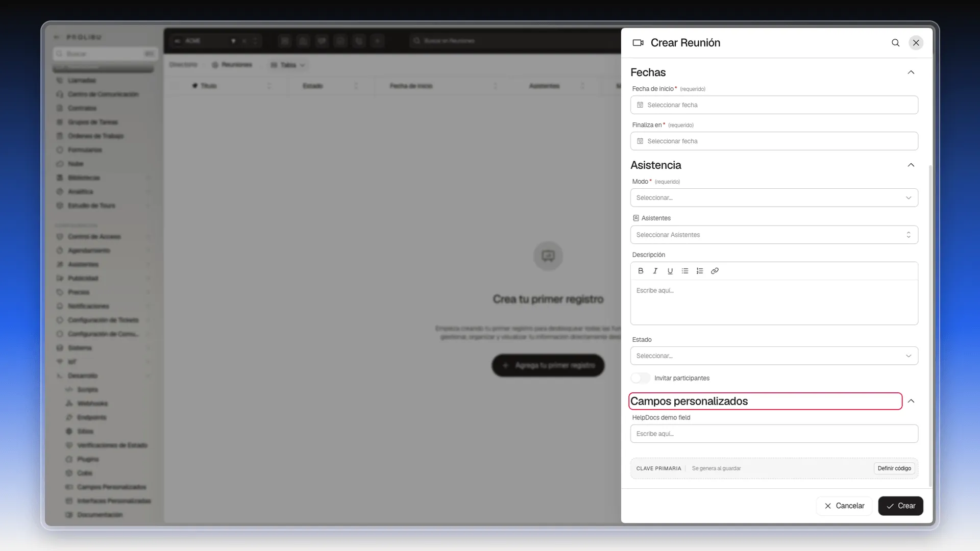Click the Cancelar button
980x551 pixels.
pyautogui.click(x=844, y=506)
